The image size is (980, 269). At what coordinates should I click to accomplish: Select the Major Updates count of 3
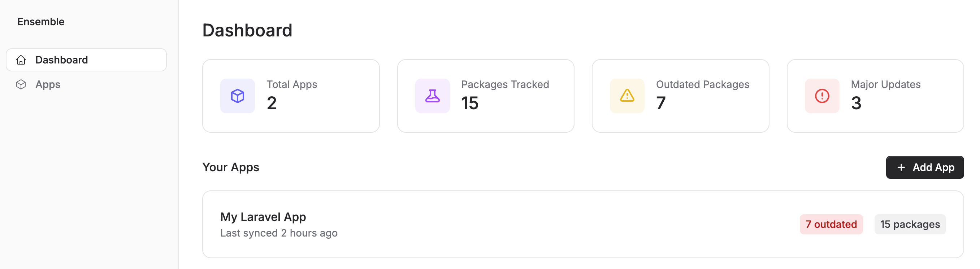coord(855,103)
